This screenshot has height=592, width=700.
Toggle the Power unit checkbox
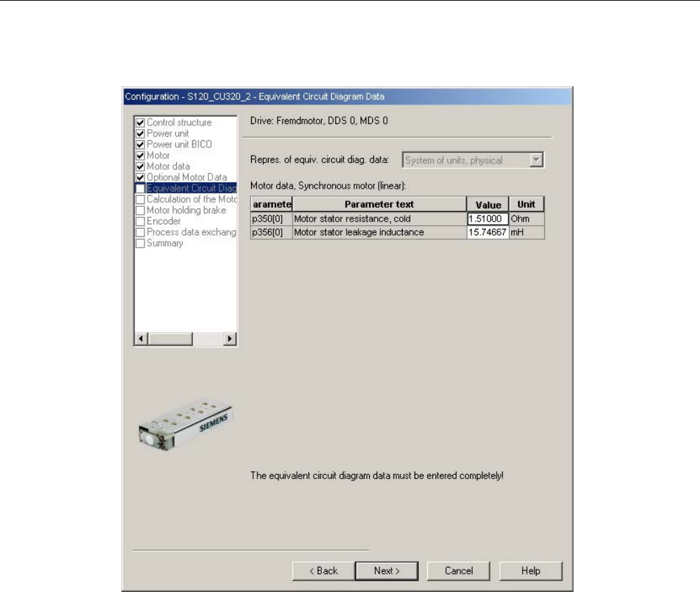click(x=140, y=133)
